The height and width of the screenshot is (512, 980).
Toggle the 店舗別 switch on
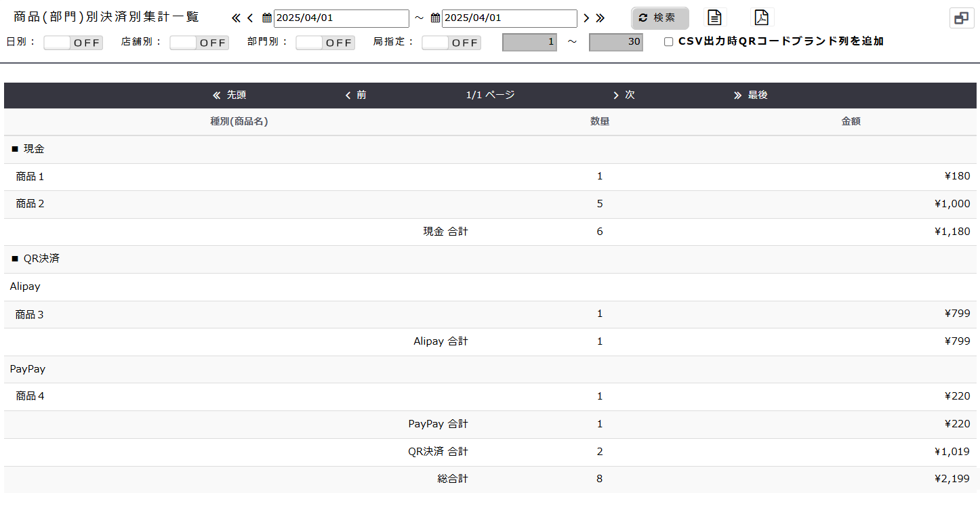pyautogui.click(x=199, y=43)
